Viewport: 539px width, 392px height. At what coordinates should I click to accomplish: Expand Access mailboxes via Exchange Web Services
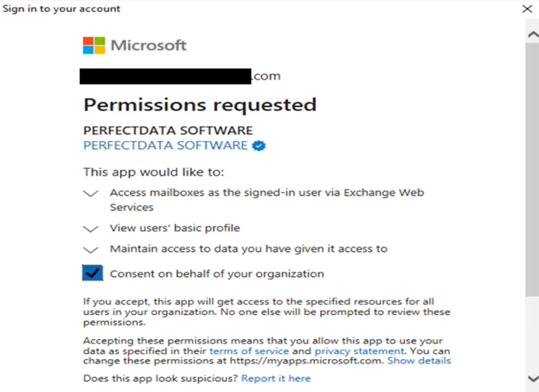pos(91,194)
